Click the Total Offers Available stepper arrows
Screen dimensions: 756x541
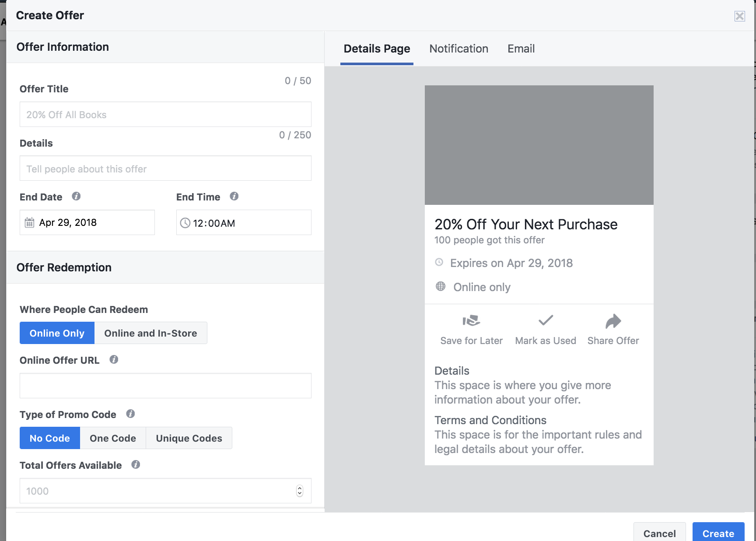pos(300,491)
